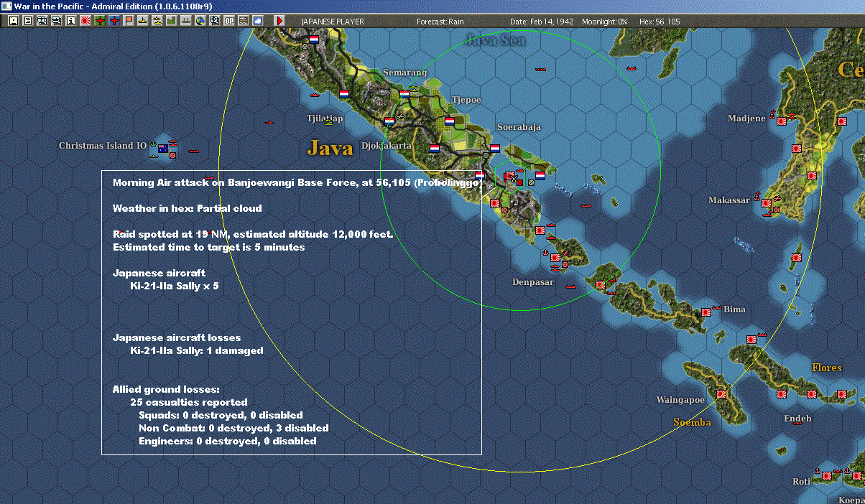
Task: Click the Soemba island name
Action: tap(692, 422)
